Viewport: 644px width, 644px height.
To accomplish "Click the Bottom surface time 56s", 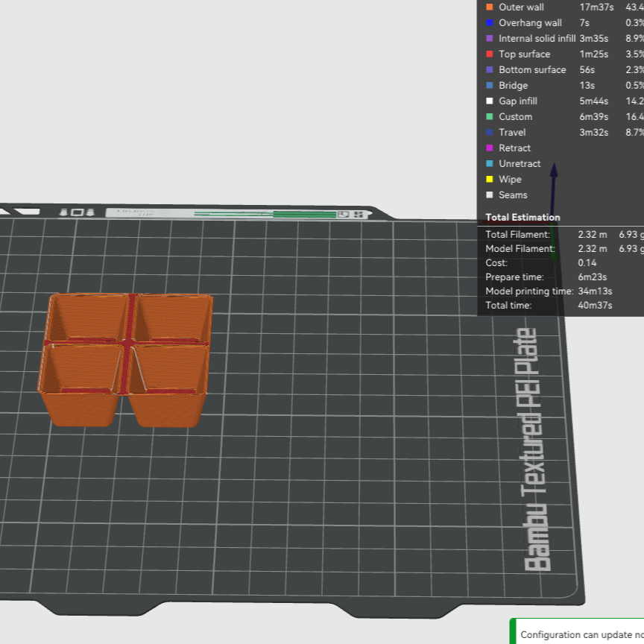I will pos(587,69).
